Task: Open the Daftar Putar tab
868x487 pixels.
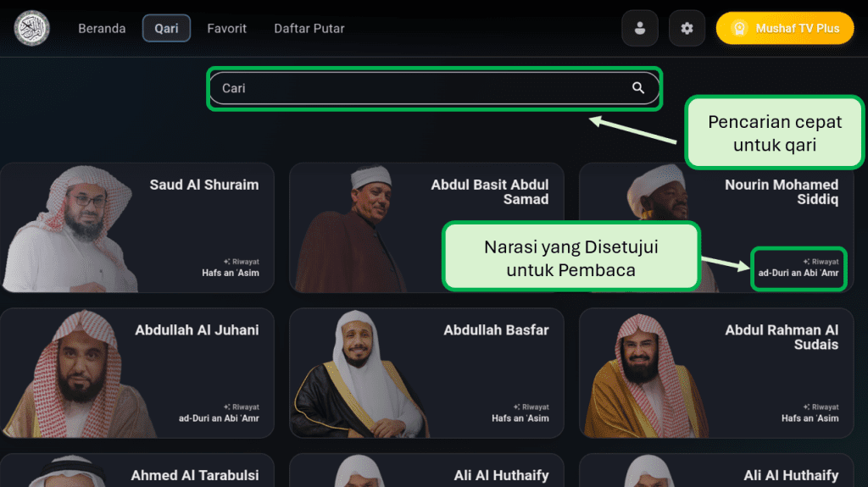Action: coord(309,28)
